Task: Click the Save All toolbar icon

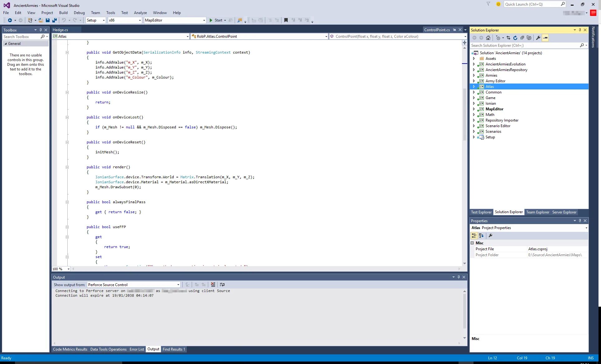Action: (55, 20)
